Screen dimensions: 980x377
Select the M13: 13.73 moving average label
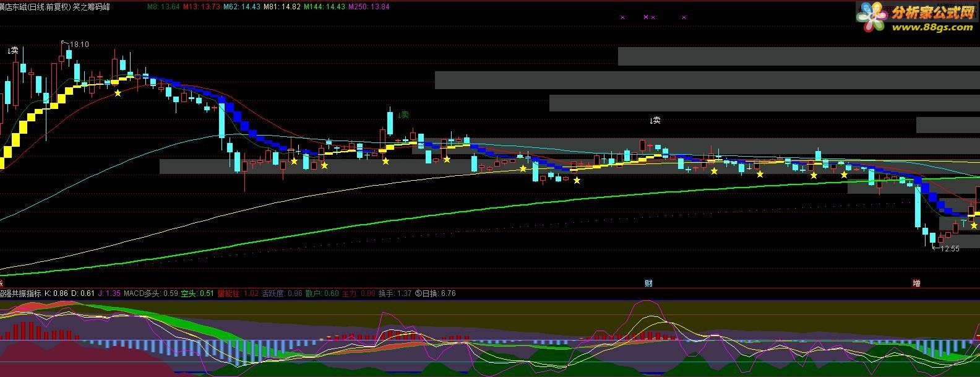(201, 7)
